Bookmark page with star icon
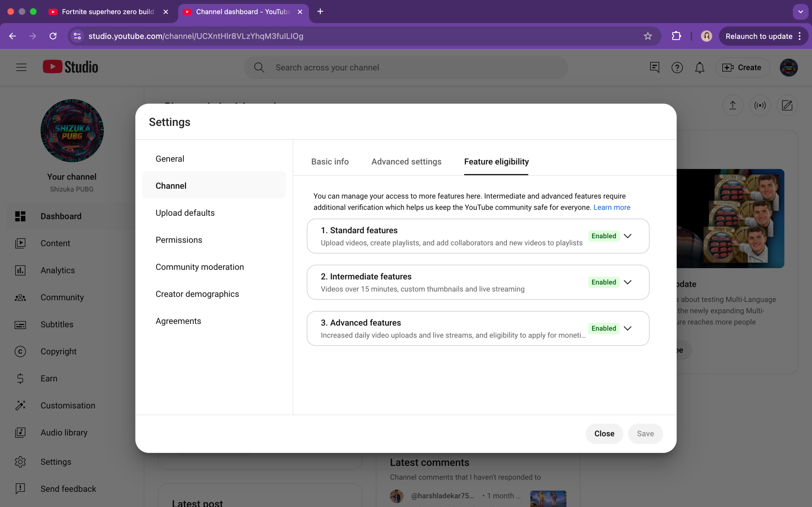812x507 pixels. (648, 36)
